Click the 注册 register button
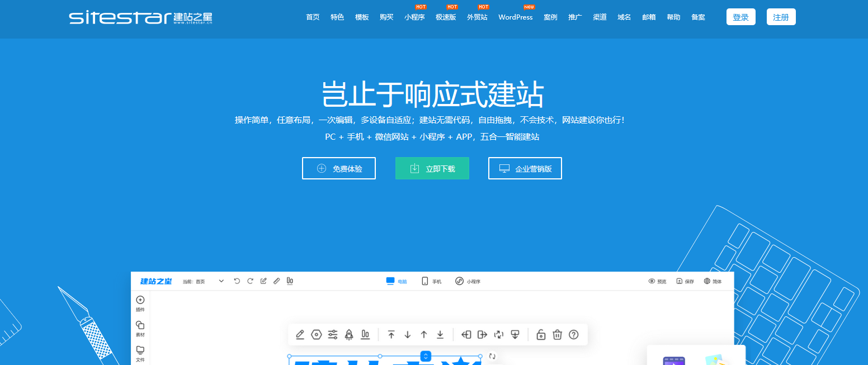The height and width of the screenshot is (365, 868). pyautogui.click(x=781, y=17)
